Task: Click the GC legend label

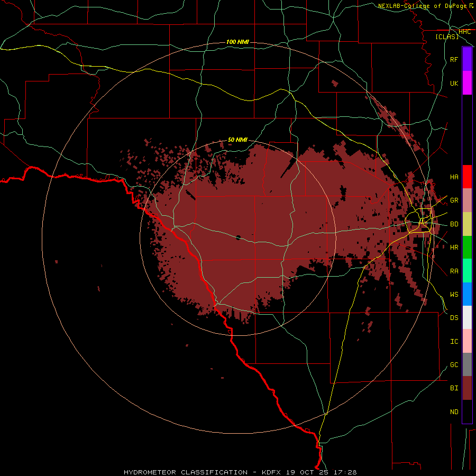Action: (x=454, y=365)
